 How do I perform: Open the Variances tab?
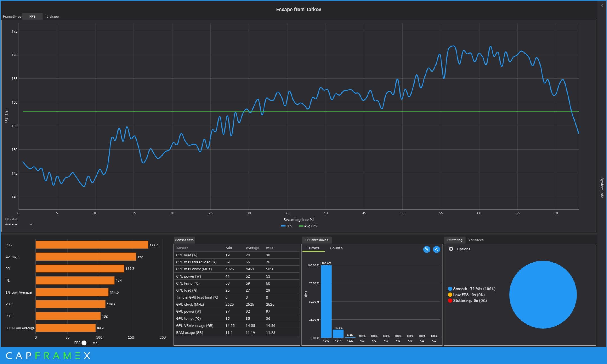point(476,240)
